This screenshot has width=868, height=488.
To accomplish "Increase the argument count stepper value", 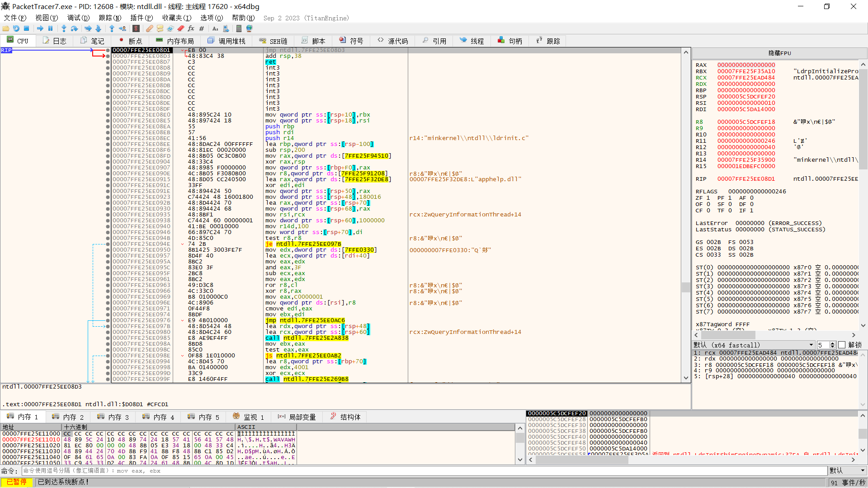I will tap(833, 343).
